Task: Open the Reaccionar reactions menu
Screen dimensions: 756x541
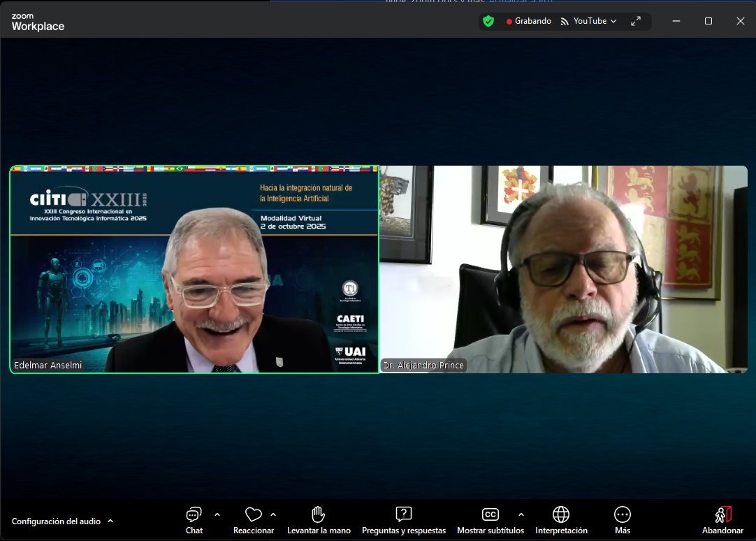Action: [x=254, y=520]
